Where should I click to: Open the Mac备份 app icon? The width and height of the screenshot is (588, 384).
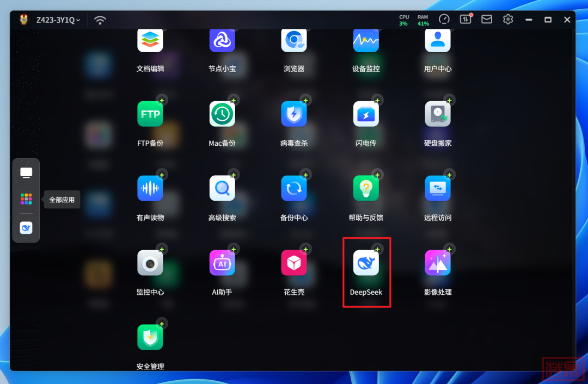222,114
